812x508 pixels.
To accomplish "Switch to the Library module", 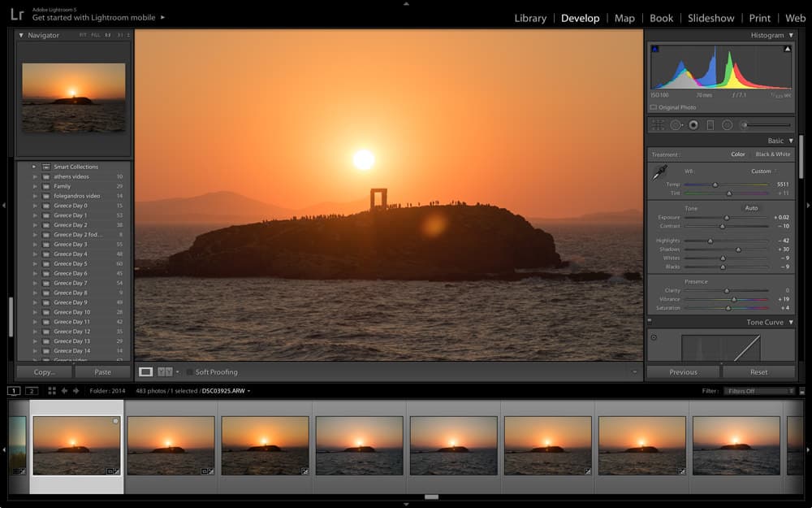I will pyautogui.click(x=530, y=18).
